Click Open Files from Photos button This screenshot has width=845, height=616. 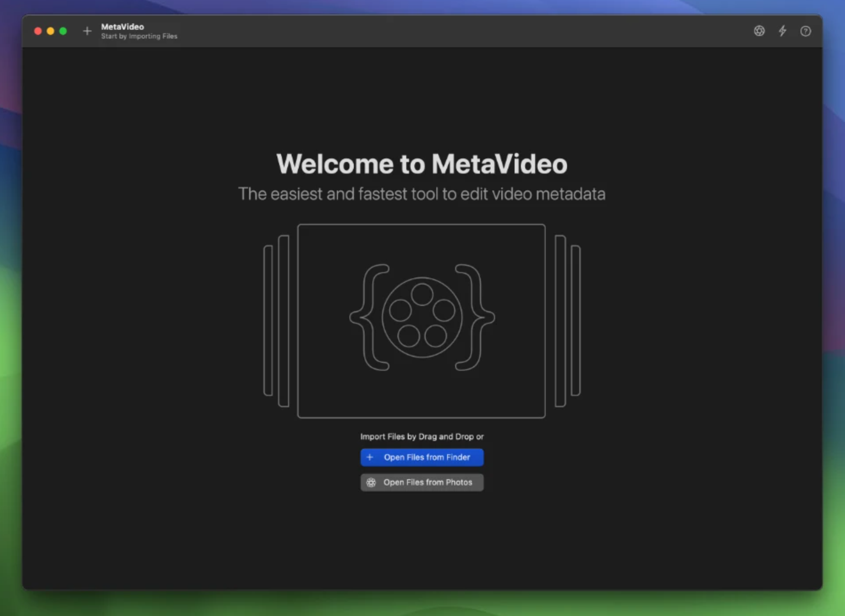(422, 482)
